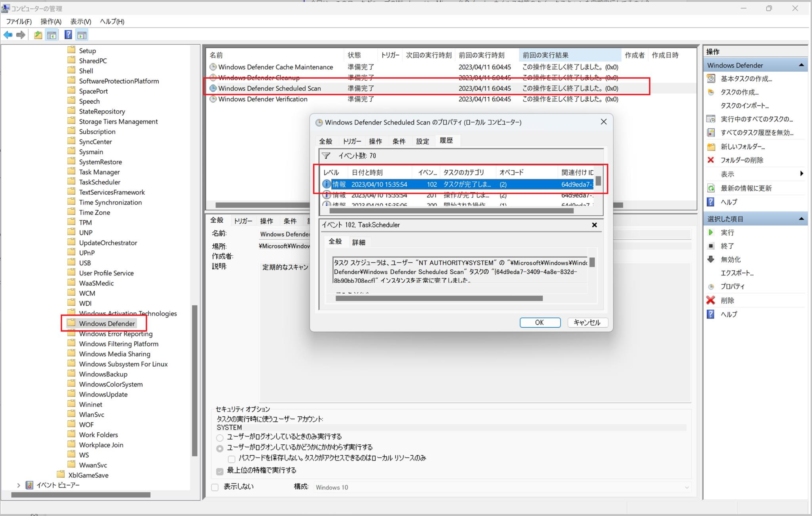Click the Show/Hide Console Tree toolbar icon

[x=52, y=35]
